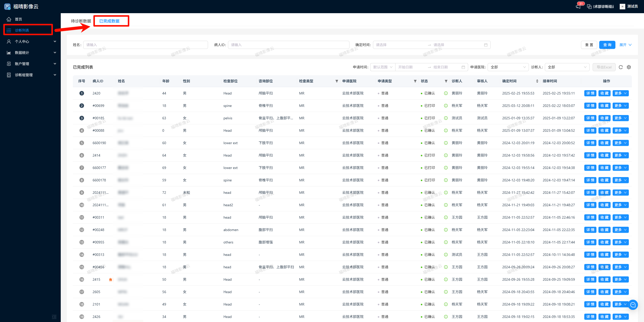Open the notification bell with badge 31

(578, 6)
